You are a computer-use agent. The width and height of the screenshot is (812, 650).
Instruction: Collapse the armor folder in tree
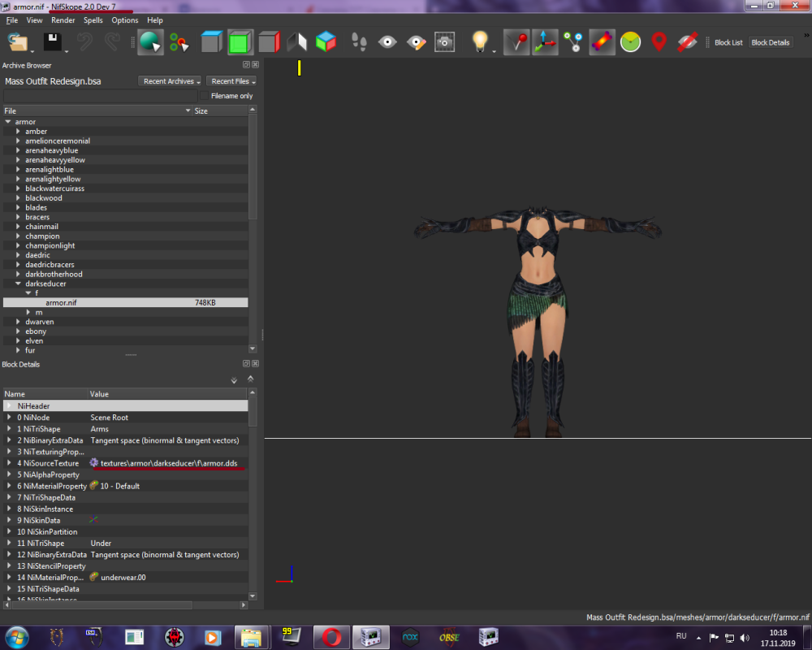[8, 122]
